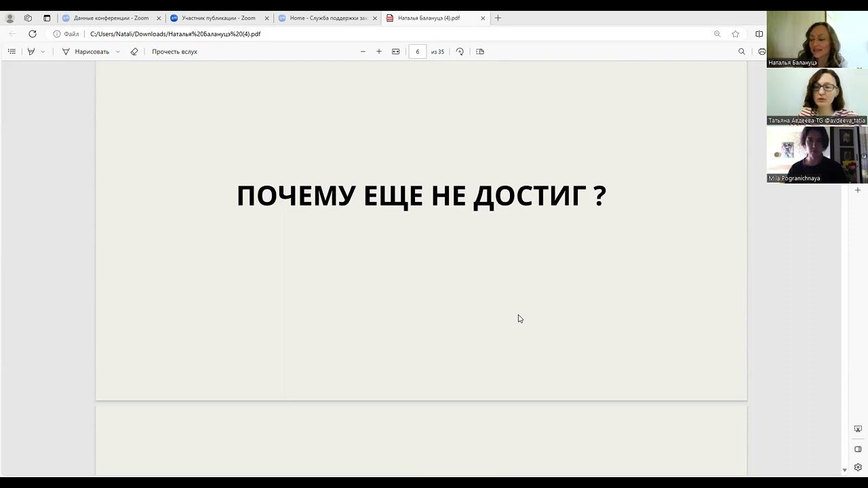Screen dimensions: 868x488
Task: Open the browser profile avatar icon
Action: pyautogui.click(x=9, y=18)
